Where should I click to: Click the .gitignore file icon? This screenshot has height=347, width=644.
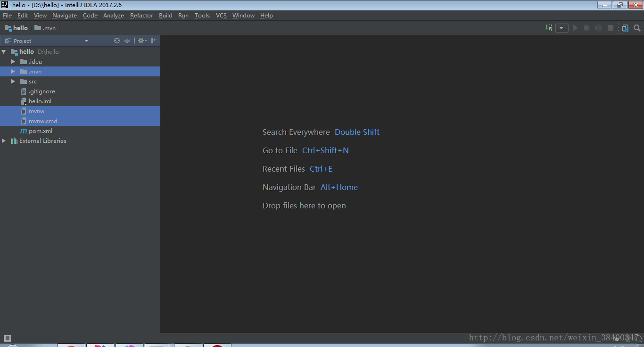coord(24,91)
